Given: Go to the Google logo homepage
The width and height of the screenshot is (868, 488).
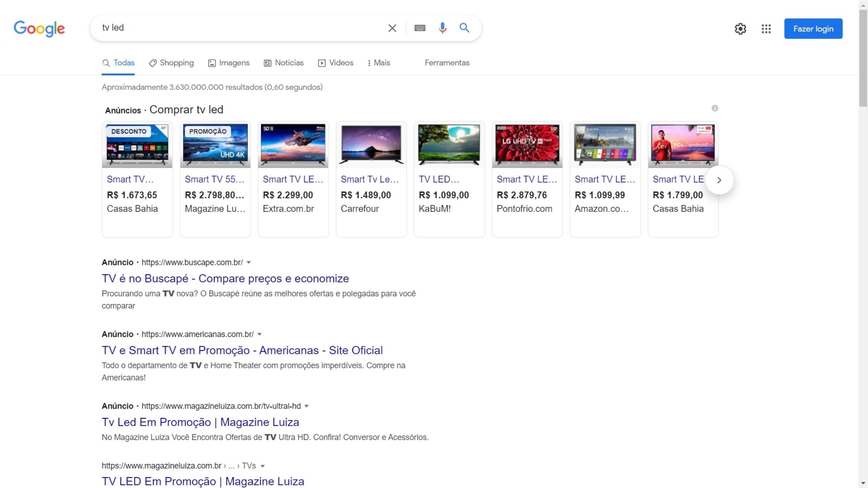Looking at the screenshot, I should pos(39,28).
